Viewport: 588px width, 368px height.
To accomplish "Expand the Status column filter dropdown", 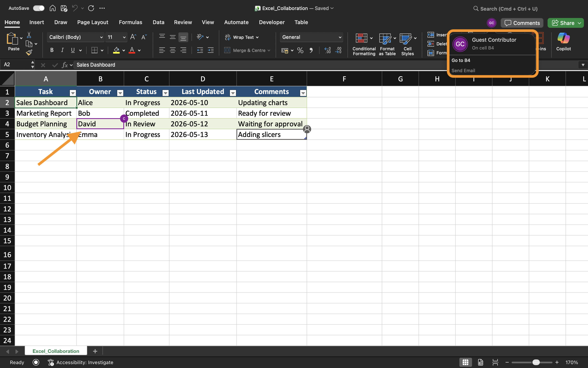I will pos(165,93).
